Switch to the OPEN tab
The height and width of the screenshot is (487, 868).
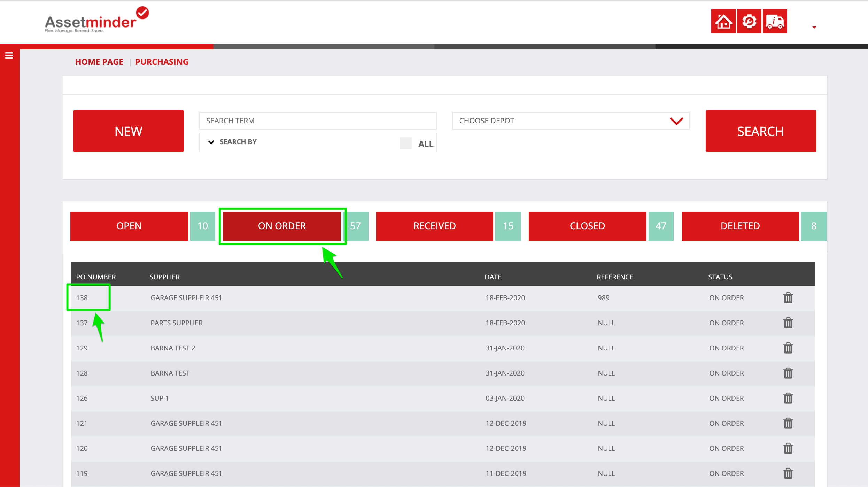click(x=129, y=226)
